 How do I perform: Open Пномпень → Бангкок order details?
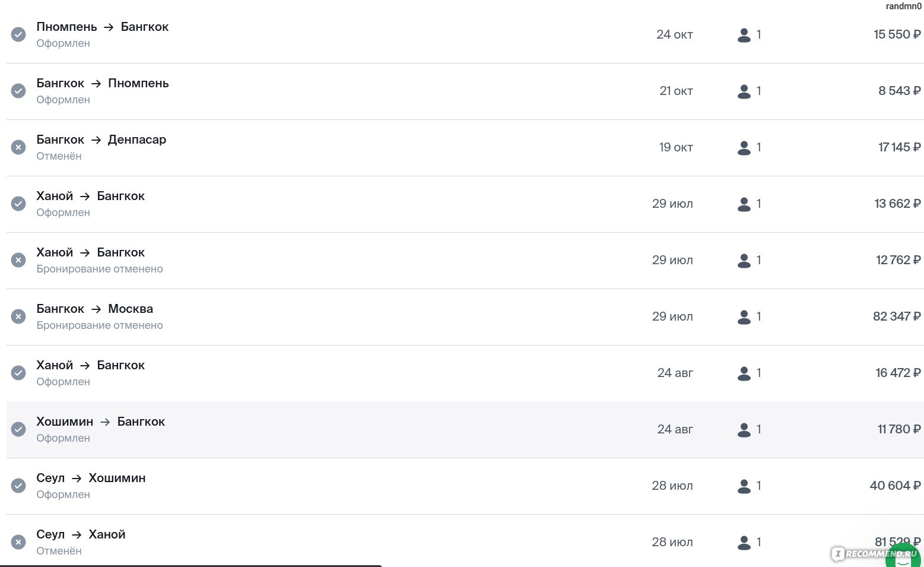click(x=465, y=34)
